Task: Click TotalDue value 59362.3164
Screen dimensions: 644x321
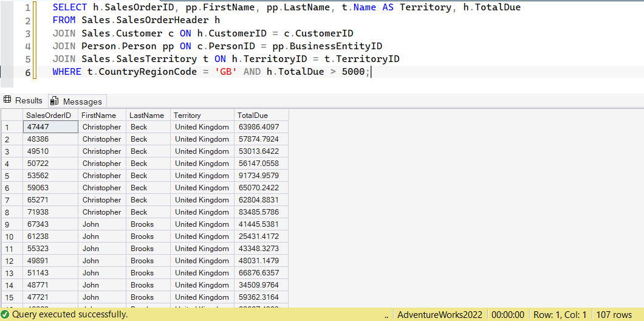Action: (261, 297)
